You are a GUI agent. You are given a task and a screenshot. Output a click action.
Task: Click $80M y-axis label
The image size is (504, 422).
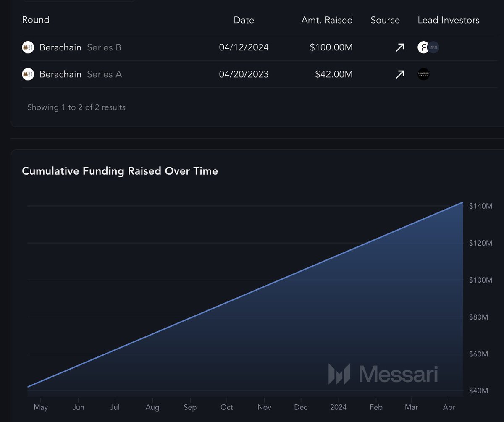tap(478, 317)
